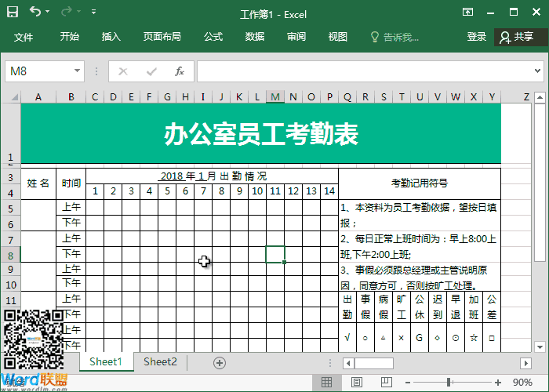Click the 告诉我 lightbulb search box

tap(394, 37)
